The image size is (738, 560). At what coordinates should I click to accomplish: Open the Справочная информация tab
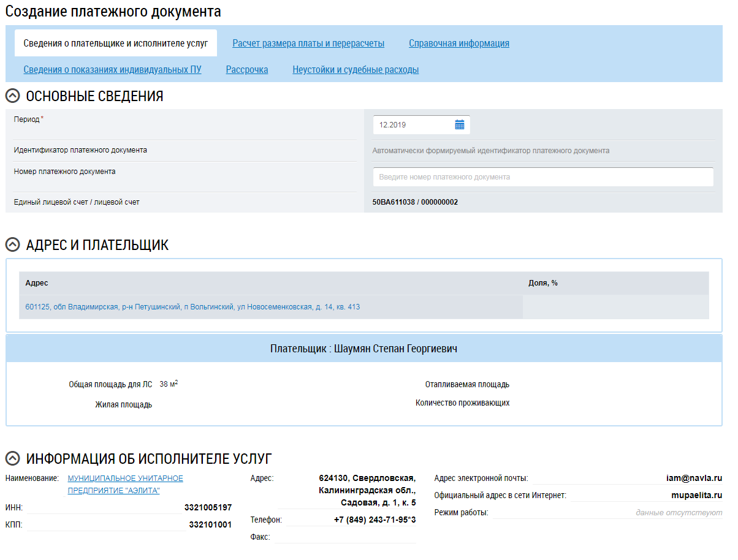(x=459, y=44)
